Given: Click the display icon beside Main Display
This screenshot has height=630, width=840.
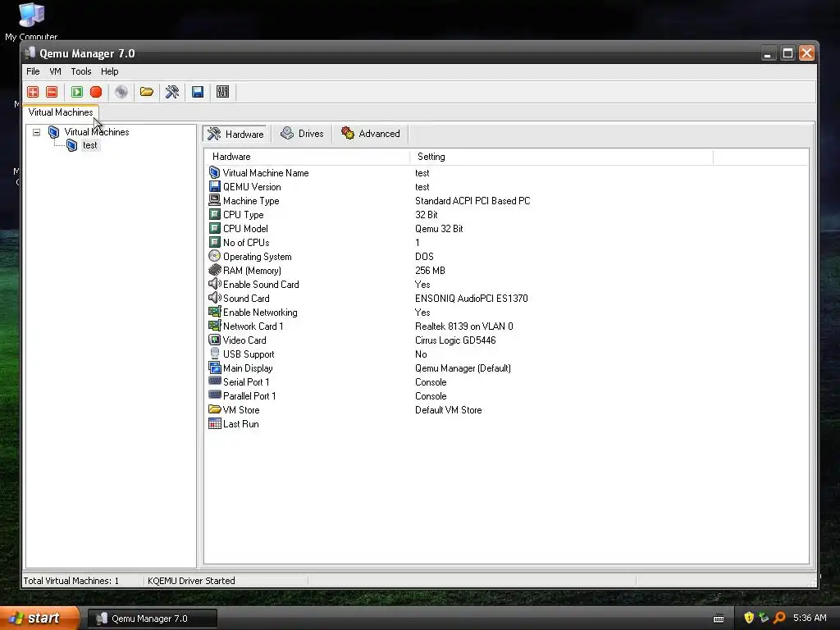Looking at the screenshot, I should 215,367.
